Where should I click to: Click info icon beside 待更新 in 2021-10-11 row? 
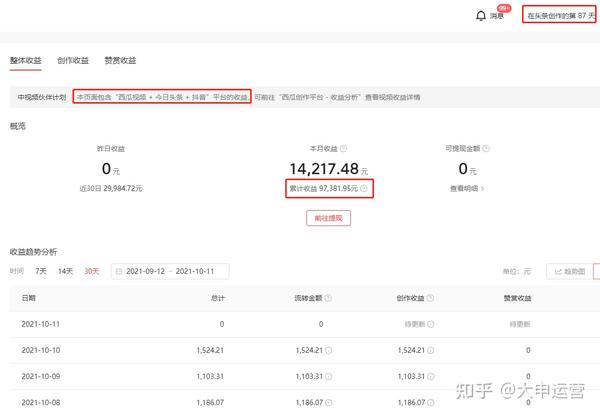tap(430, 324)
